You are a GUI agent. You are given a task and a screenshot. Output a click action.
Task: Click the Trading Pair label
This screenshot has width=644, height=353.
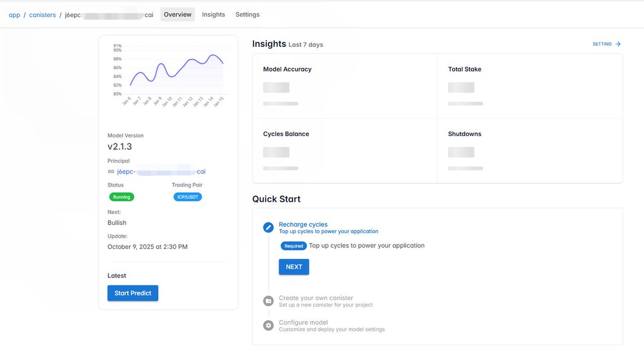tap(187, 185)
